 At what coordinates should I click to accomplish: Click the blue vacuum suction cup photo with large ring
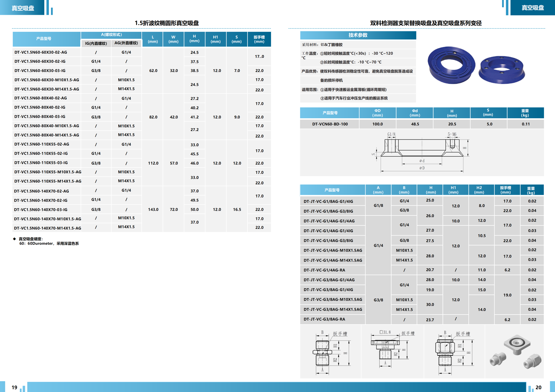tap(451, 65)
